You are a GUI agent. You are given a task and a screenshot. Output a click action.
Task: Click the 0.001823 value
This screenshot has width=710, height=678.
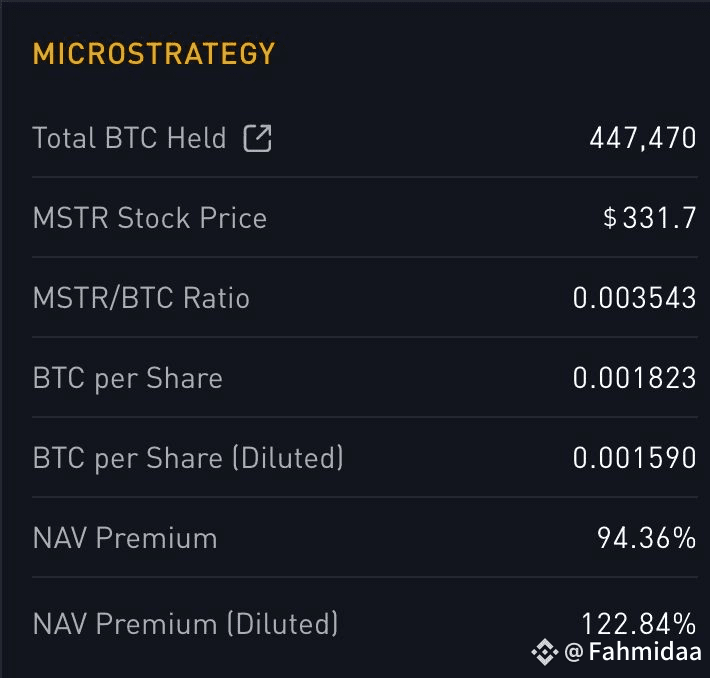pos(634,378)
